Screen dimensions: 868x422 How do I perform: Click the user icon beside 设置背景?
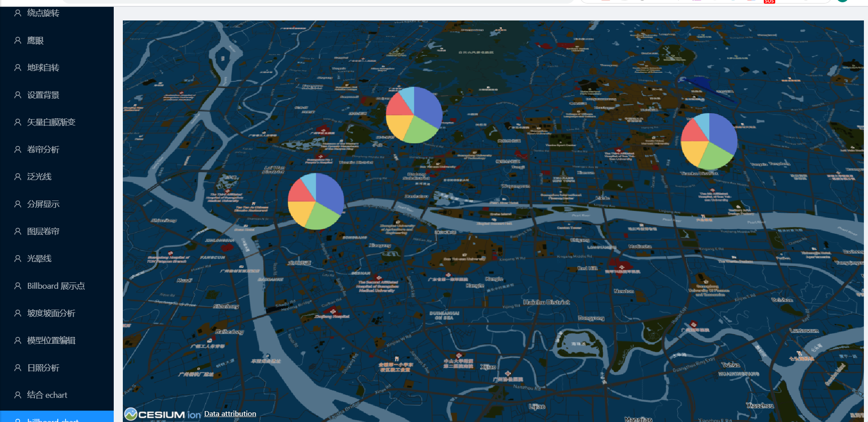coord(18,95)
